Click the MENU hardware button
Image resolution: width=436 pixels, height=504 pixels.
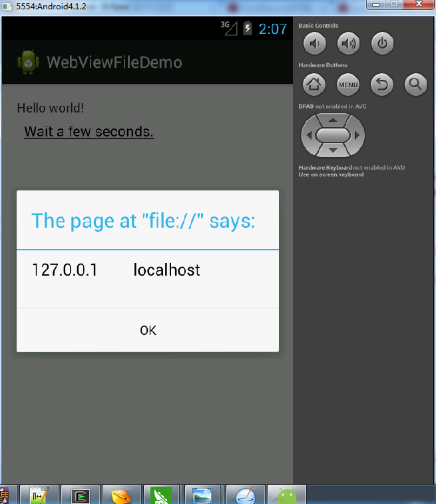[348, 85]
